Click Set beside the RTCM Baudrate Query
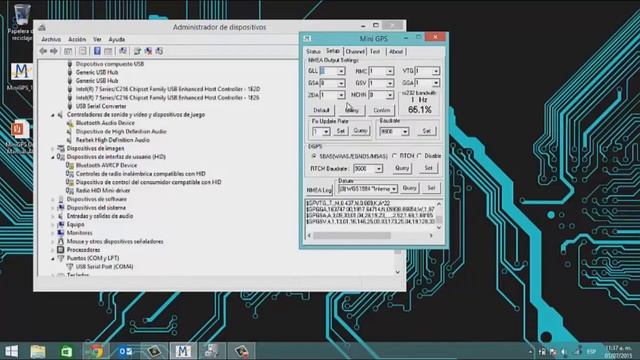 pos(428,168)
